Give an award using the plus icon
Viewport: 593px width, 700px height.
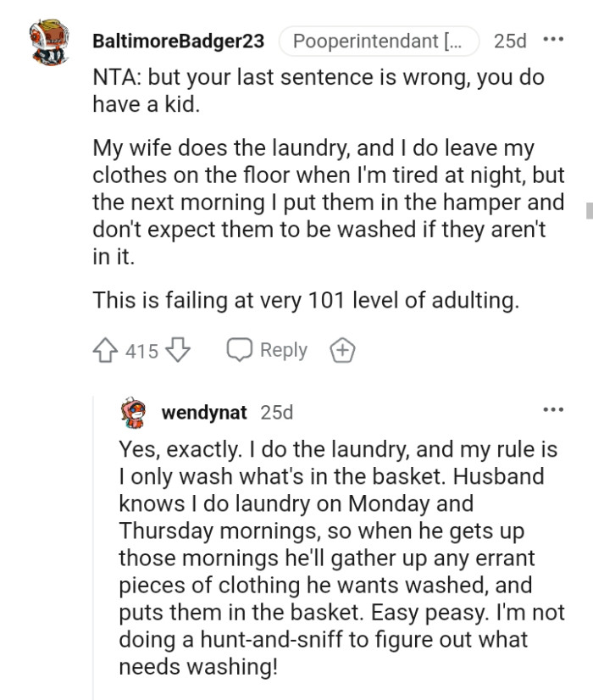tap(342, 349)
